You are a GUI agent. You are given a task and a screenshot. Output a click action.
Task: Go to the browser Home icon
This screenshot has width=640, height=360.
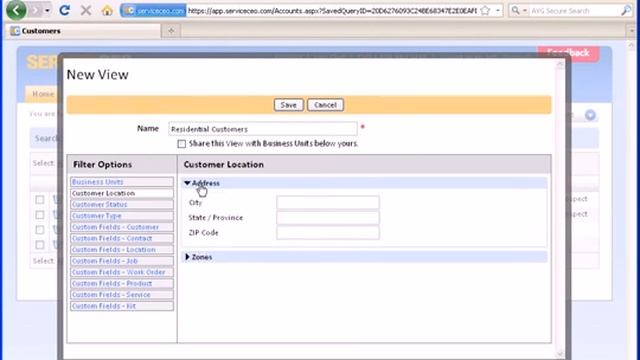[x=107, y=10]
